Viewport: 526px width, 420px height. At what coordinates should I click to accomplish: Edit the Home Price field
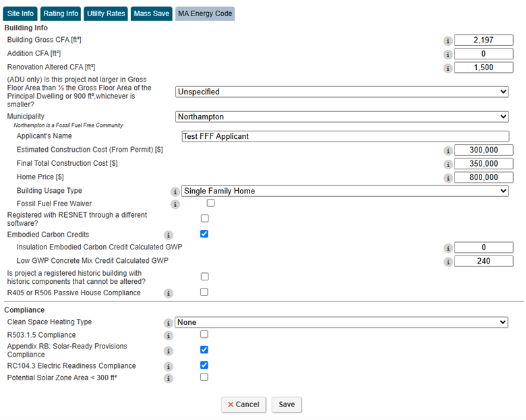tap(484, 177)
